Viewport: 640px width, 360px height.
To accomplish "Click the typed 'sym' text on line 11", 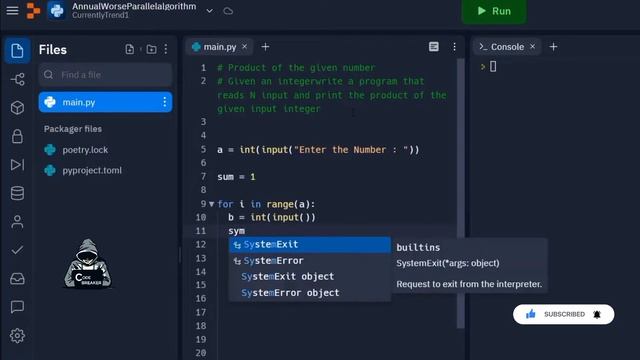I will coord(237,231).
